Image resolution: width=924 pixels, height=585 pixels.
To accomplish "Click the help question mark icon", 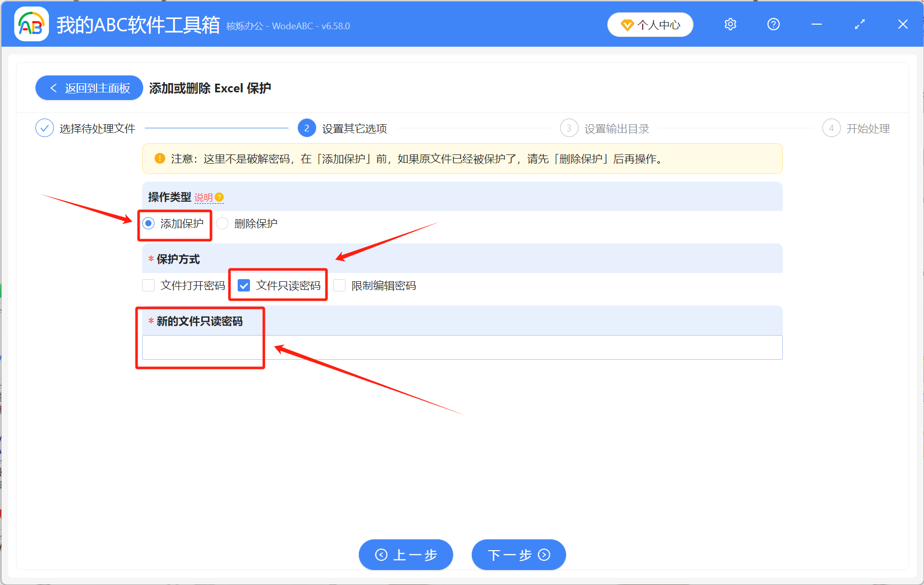I will coord(773,24).
